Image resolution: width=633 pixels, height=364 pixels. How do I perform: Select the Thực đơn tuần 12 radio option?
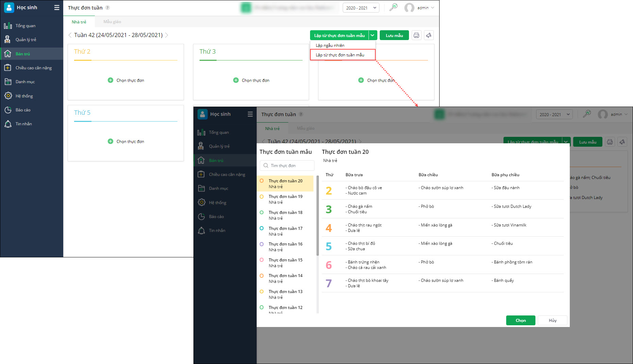tap(262, 307)
